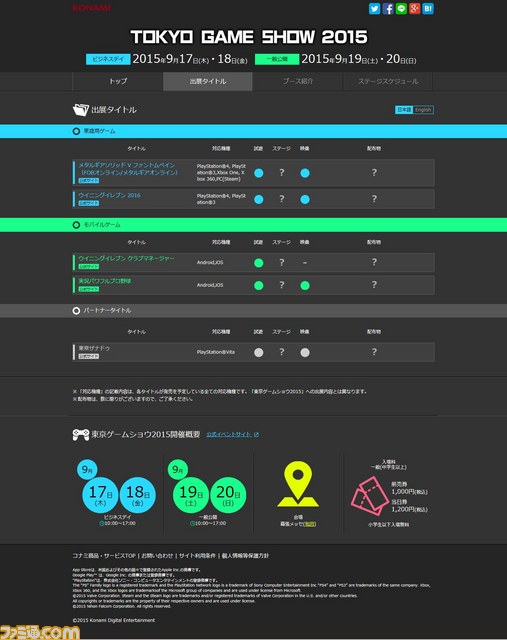
Task: Open the 東京ザナドゥ title link
Action: coord(94,348)
